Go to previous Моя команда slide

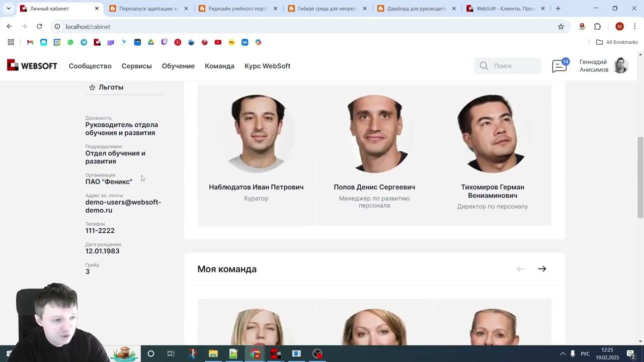coord(521,269)
